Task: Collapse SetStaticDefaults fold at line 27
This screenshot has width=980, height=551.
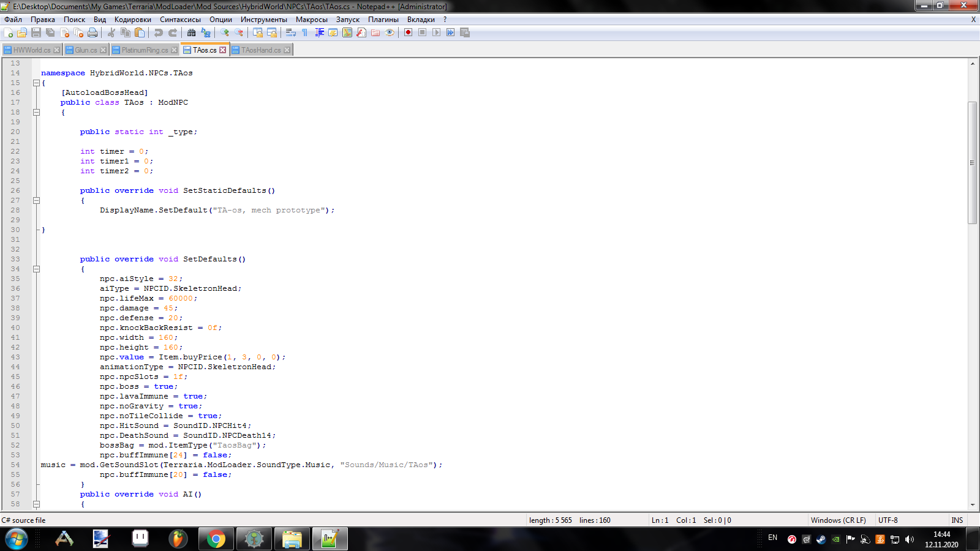Action: click(36, 200)
